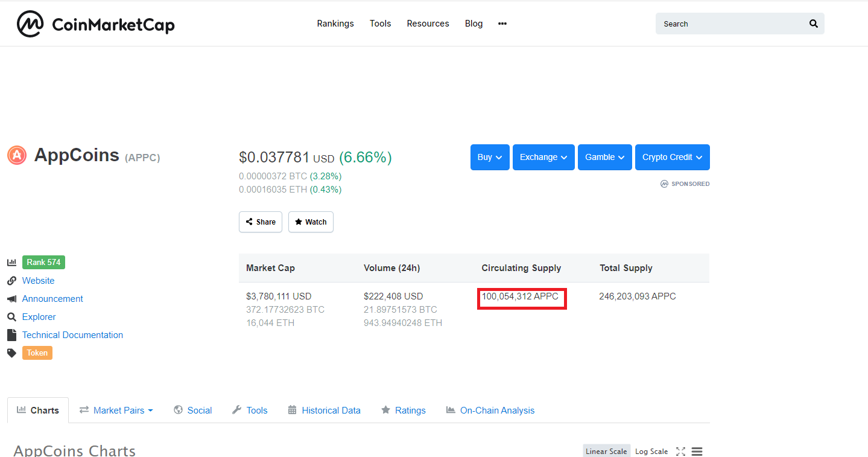Image resolution: width=868 pixels, height=457 pixels.
Task: Click the 0.00016035 ETH price line
Action: click(x=290, y=190)
